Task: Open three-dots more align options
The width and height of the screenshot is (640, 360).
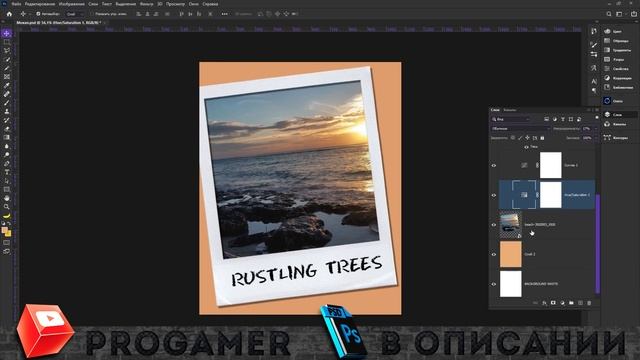Action: pyautogui.click(x=224, y=14)
